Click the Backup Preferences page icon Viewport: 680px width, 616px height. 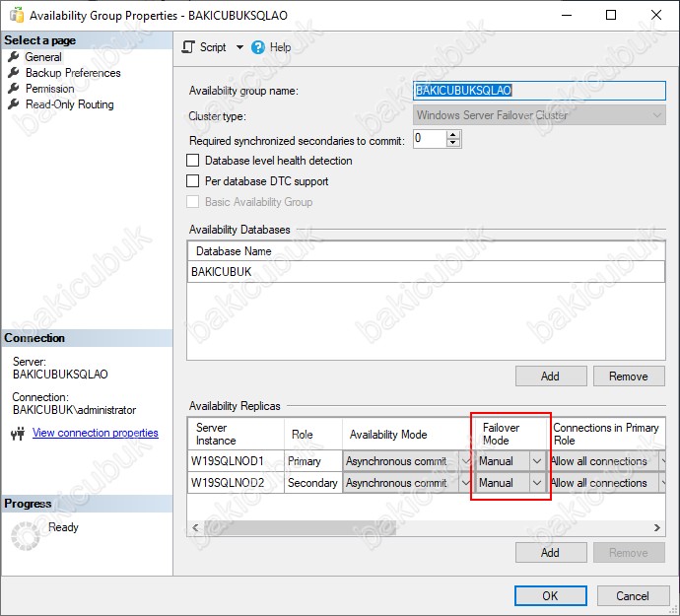pyautogui.click(x=14, y=73)
